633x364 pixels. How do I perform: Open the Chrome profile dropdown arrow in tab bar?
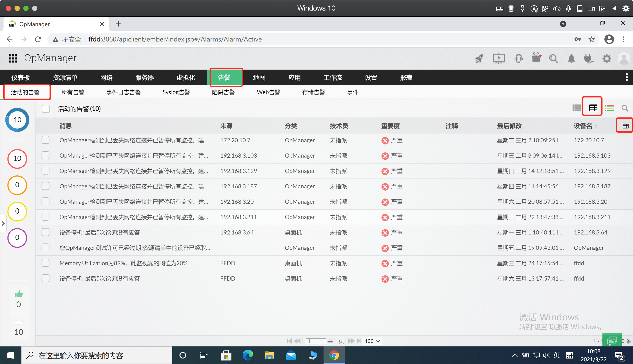(563, 24)
